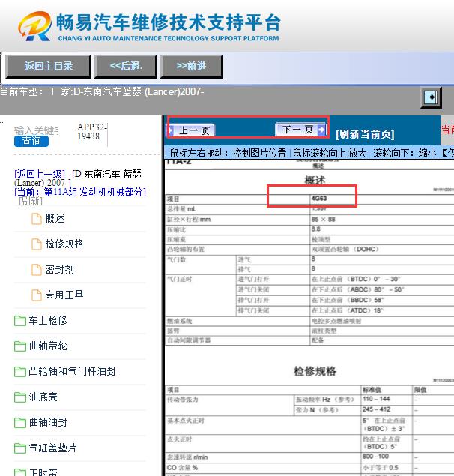Open the 专用工具 document item

64,295
